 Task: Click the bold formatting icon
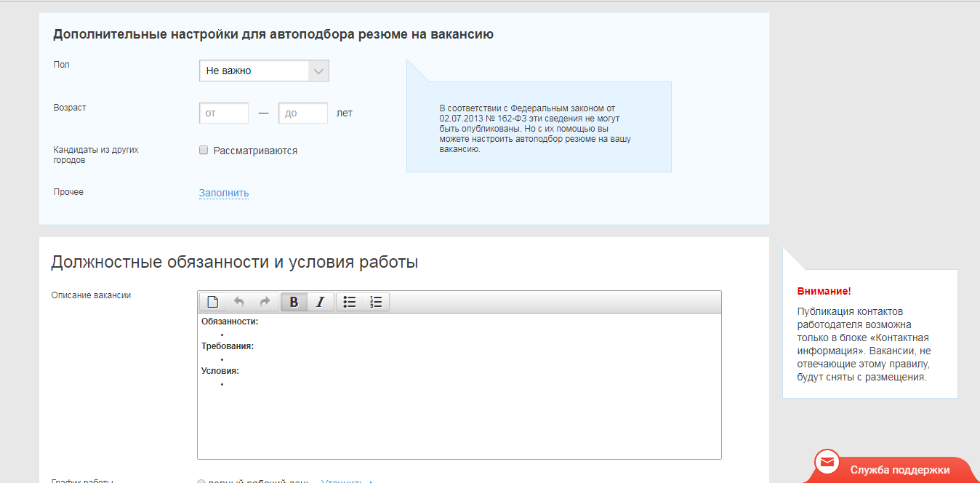click(x=294, y=301)
